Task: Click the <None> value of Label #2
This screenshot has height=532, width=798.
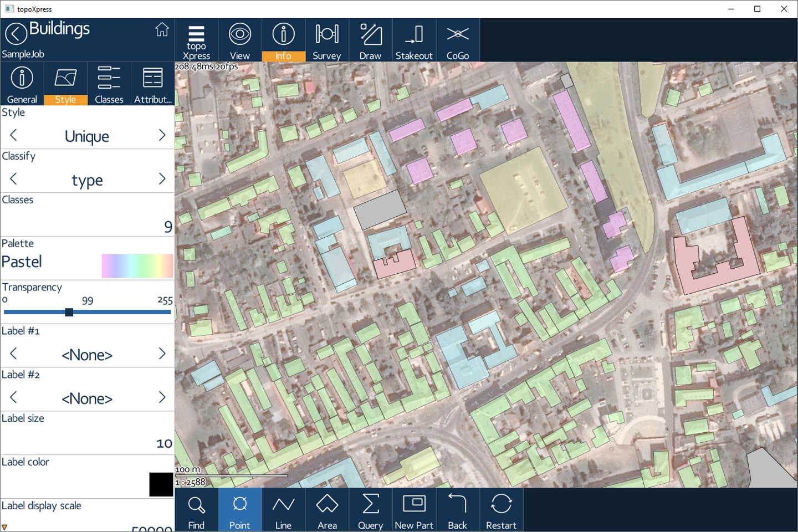Action: [87, 398]
